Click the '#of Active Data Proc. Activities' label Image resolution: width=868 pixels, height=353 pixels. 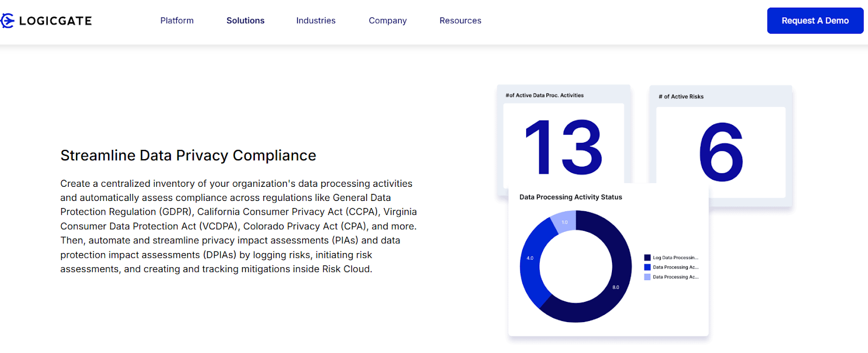pos(545,95)
